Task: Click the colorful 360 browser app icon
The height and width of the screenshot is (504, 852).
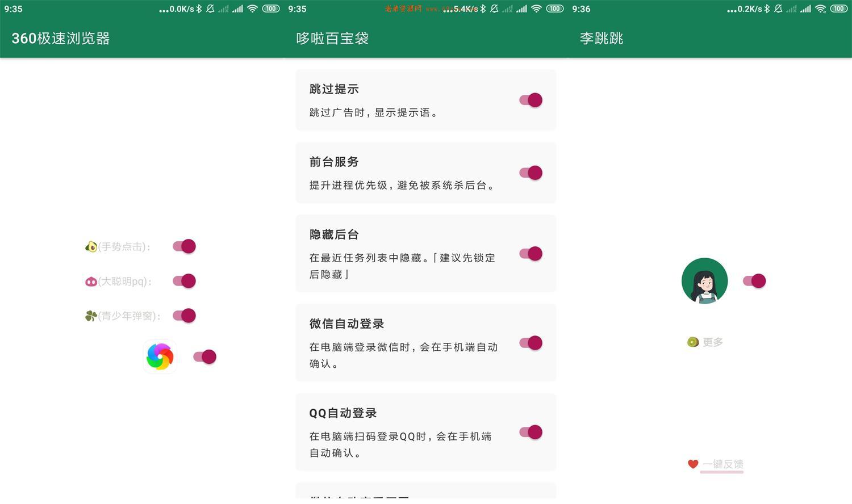Action: (x=160, y=356)
